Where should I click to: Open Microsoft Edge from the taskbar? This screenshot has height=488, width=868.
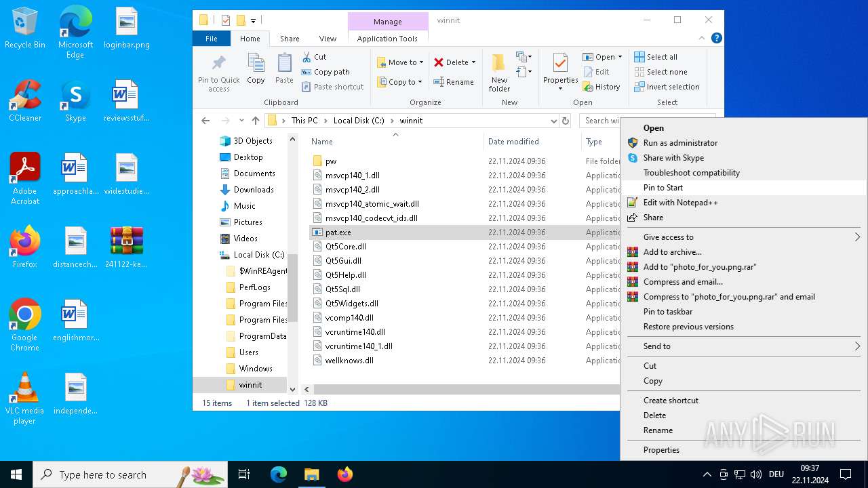click(x=279, y=474)
